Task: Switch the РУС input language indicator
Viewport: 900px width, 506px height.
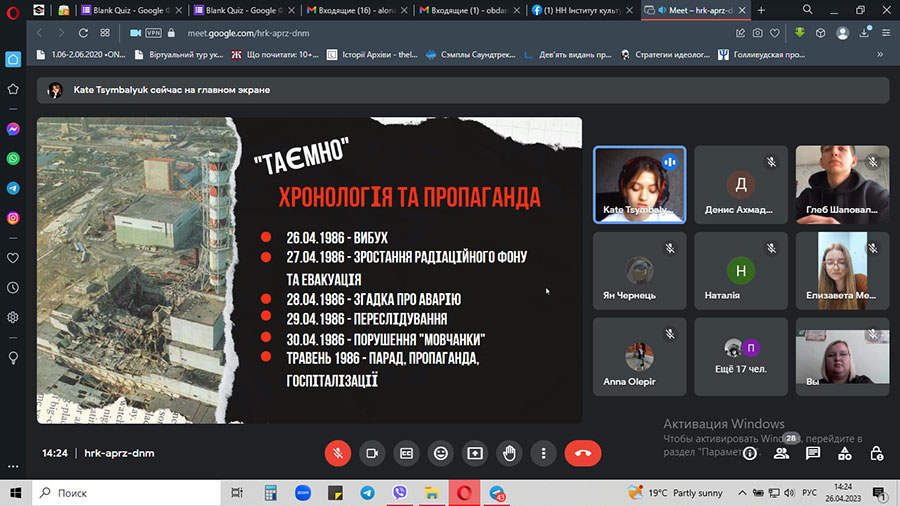Action: [809, 493]
